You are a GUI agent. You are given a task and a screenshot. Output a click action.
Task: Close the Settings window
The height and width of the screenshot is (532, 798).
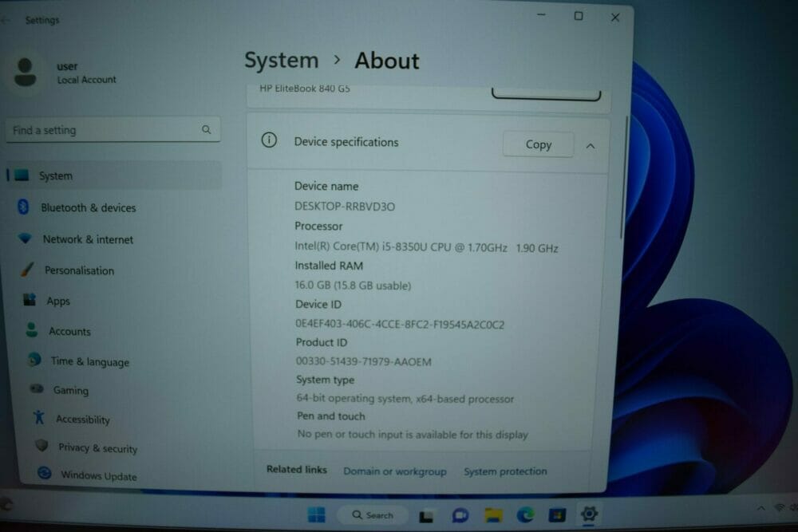tap(615, 18)
